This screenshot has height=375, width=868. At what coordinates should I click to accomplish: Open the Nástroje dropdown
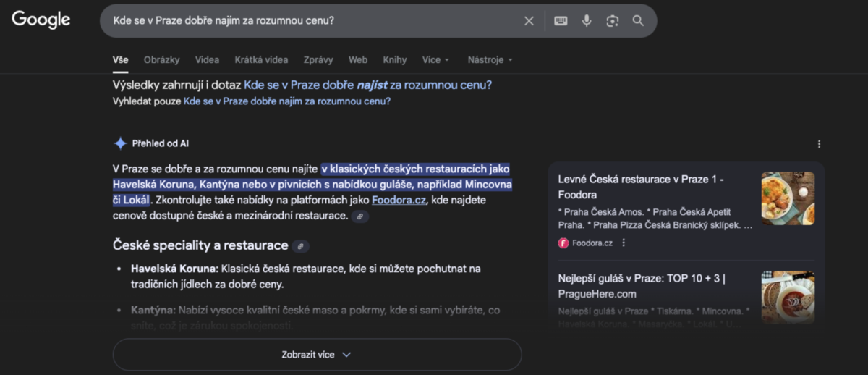point(490,60)
